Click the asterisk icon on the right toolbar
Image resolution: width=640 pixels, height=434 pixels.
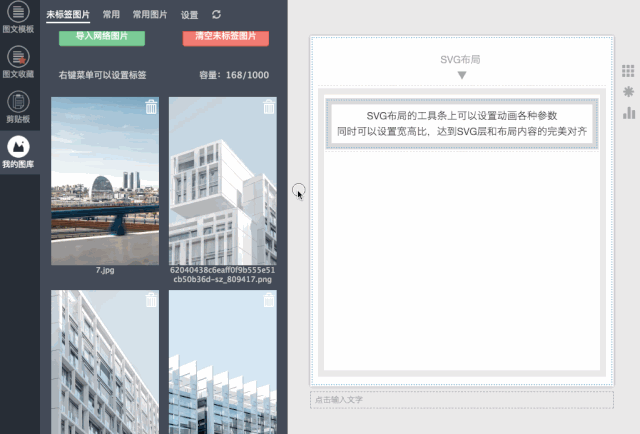pyautogui.click(x=629, y=91)
